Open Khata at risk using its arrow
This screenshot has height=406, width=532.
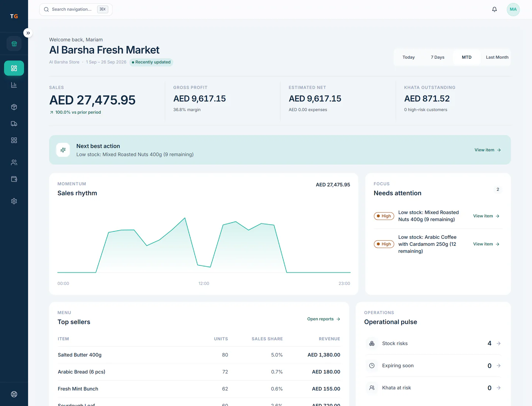pos(498,388)
